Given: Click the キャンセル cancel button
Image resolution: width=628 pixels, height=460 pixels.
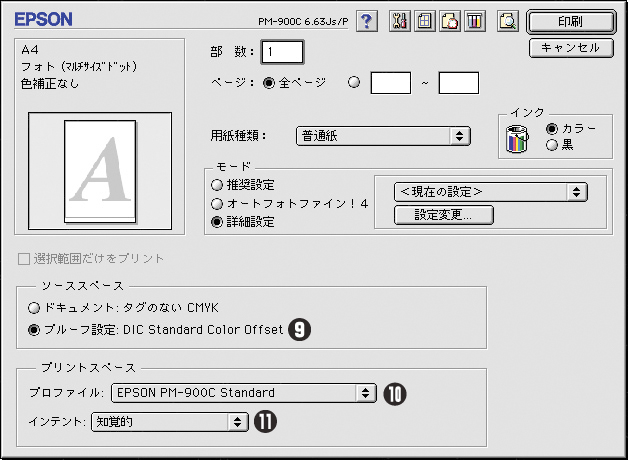Looking at the screenshot, I should click(x=571, y=48).
